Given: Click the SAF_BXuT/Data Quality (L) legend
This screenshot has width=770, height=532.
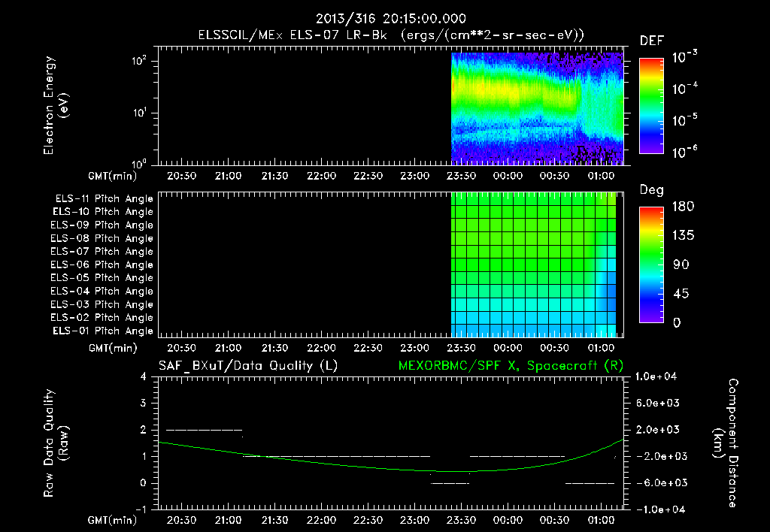Looking at the screenshot, I should tap(248, 366).
